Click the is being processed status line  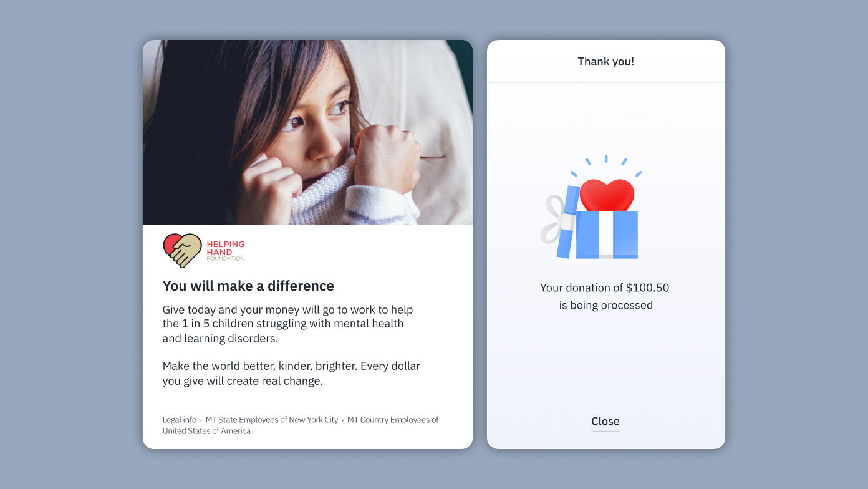click(606, 305)
